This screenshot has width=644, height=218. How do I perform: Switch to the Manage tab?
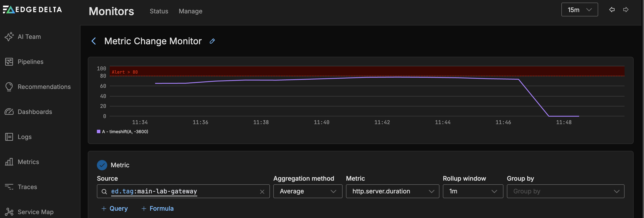click(x=190, y=11)
